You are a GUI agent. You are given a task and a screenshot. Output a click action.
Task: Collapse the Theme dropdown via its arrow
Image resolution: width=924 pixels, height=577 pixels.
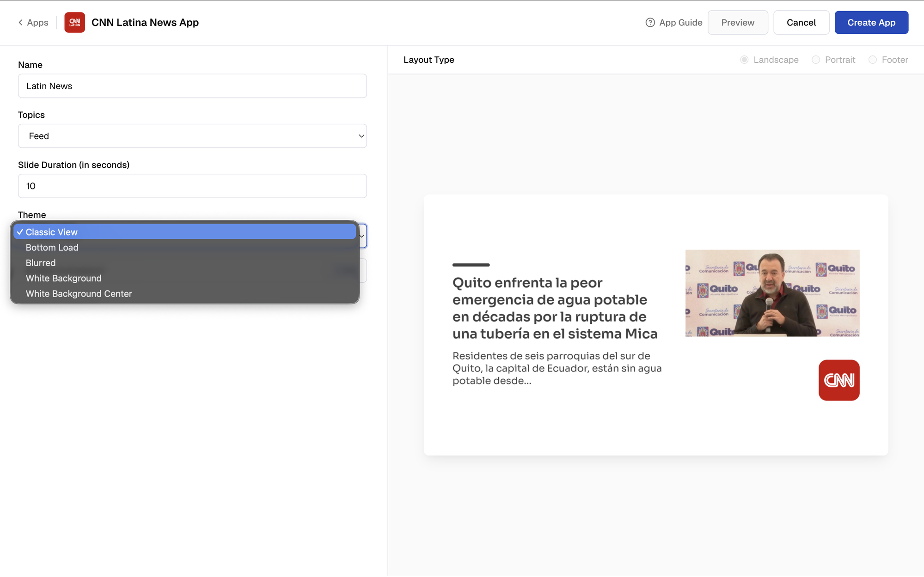point(362,236)
